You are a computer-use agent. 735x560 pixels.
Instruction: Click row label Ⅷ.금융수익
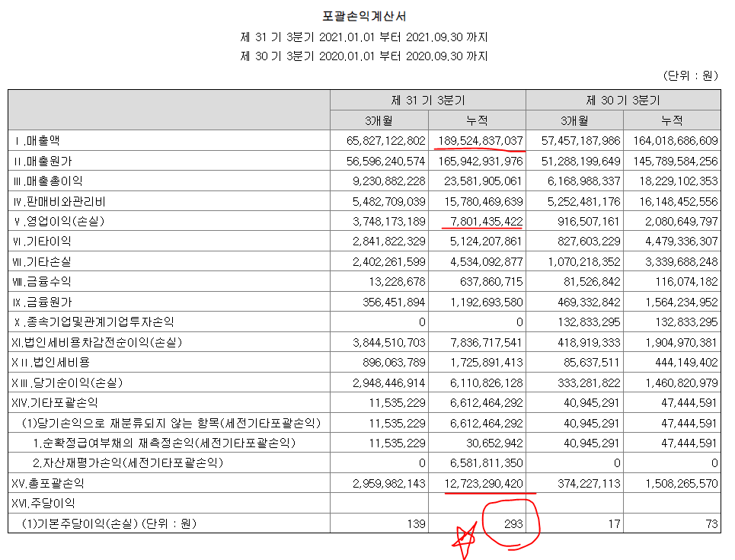[x=42, y=282]
